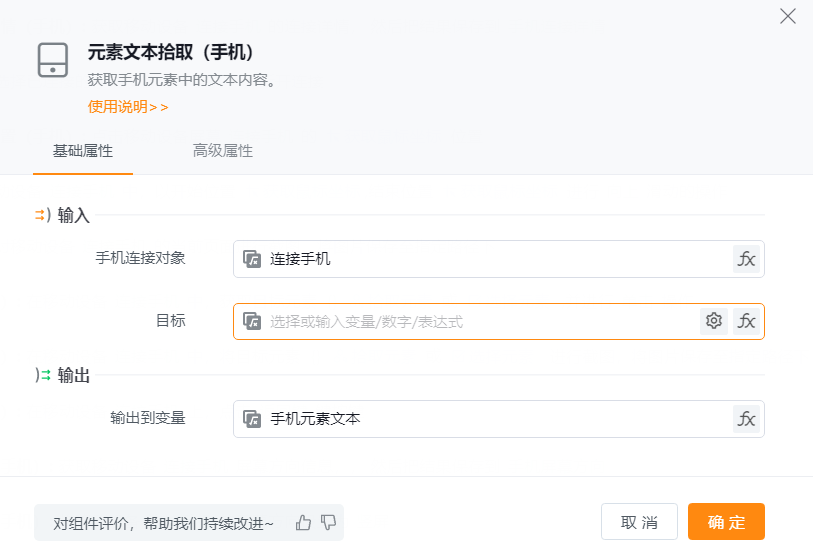Click the variable icon beside 手机元素文本

[x=252, y=419]
